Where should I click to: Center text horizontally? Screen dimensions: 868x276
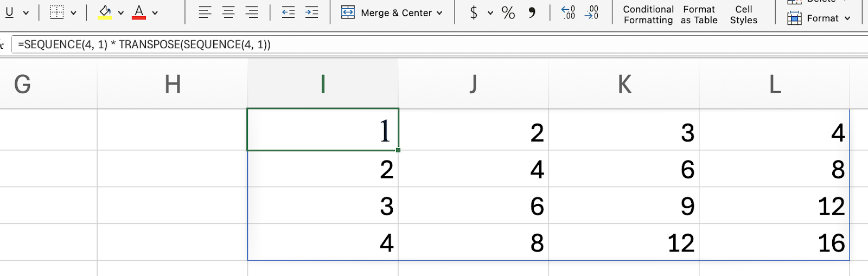[x=228, y=12]
